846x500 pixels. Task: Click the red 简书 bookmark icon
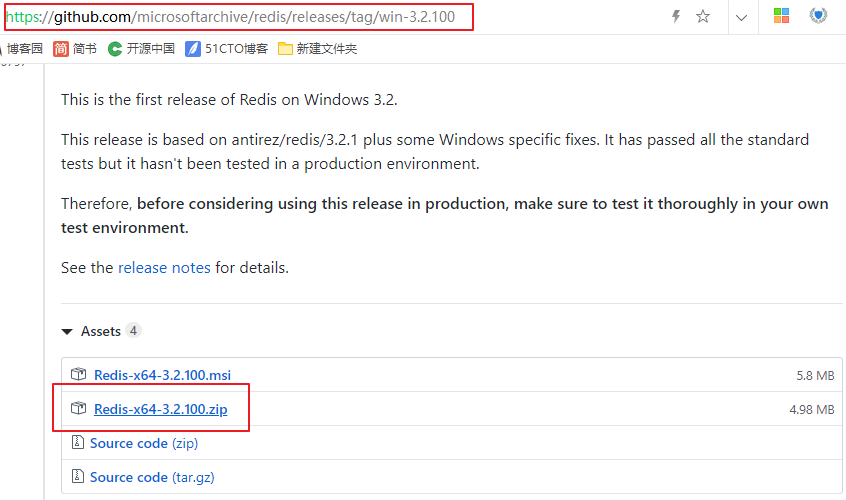click(x=60, y=49)
